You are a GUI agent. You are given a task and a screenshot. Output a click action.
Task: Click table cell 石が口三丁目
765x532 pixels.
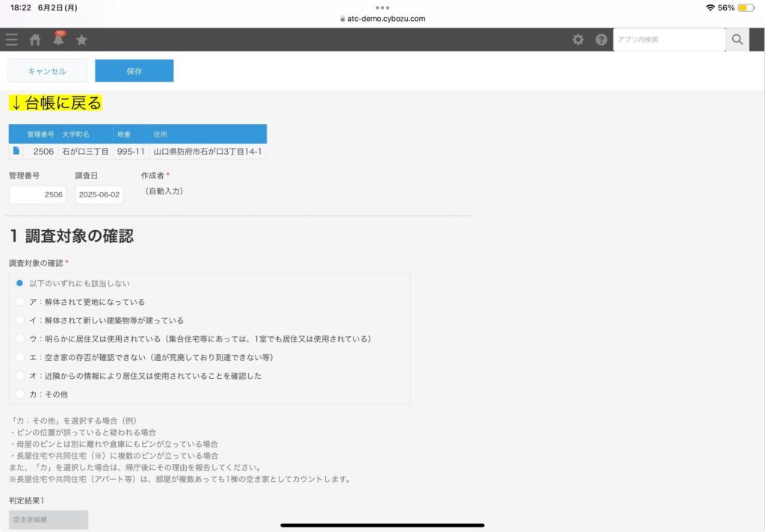tap(85, 151)
